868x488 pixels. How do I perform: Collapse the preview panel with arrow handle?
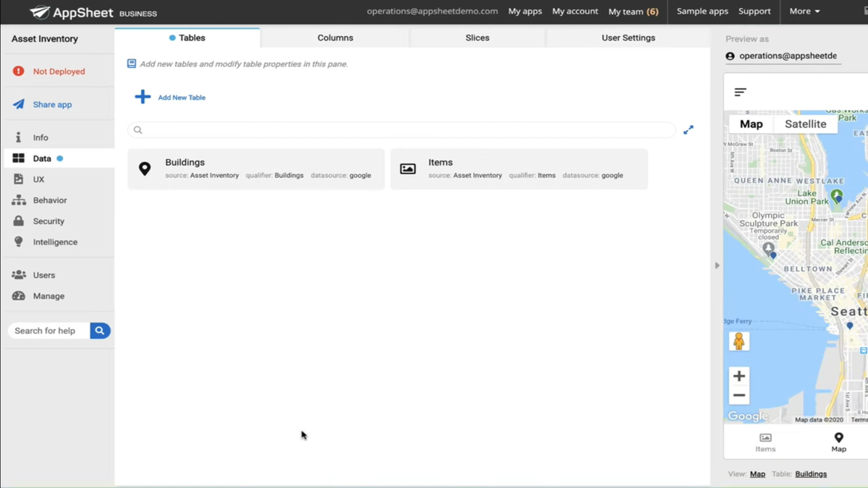click(717, 265)
